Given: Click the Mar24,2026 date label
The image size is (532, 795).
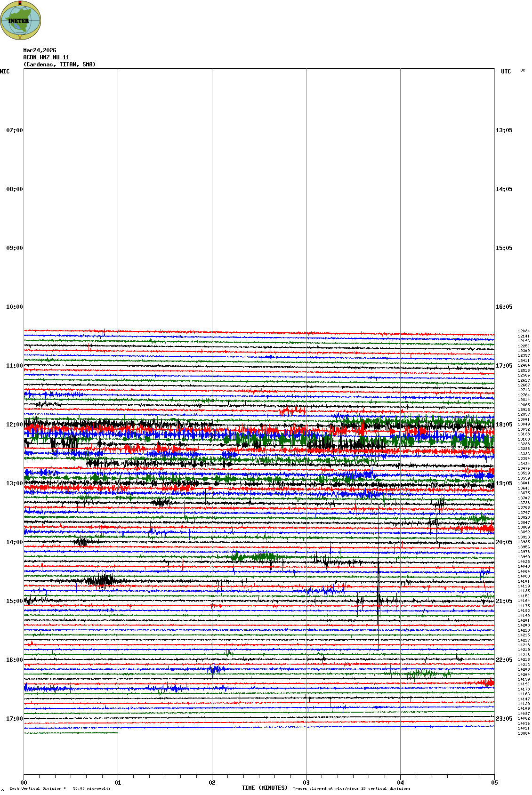Looking at the screenshot, I should 40,50.
